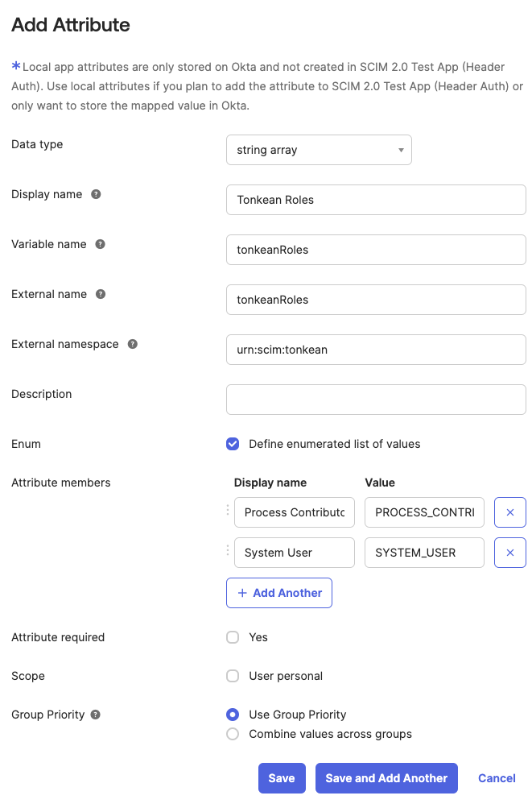This screenshot has width=532, height=808.
Task: Open the Group Priority help tooltip
Action: coord(97,715)
